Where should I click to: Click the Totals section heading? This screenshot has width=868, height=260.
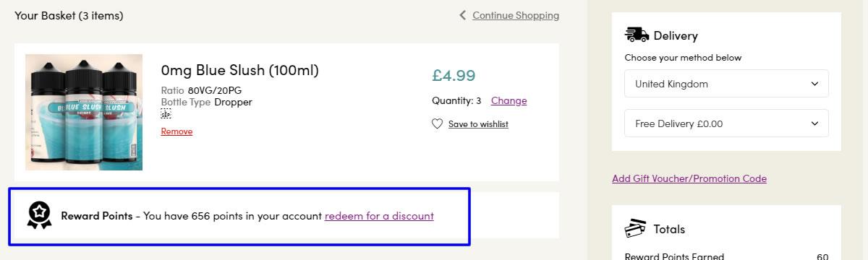669,229
